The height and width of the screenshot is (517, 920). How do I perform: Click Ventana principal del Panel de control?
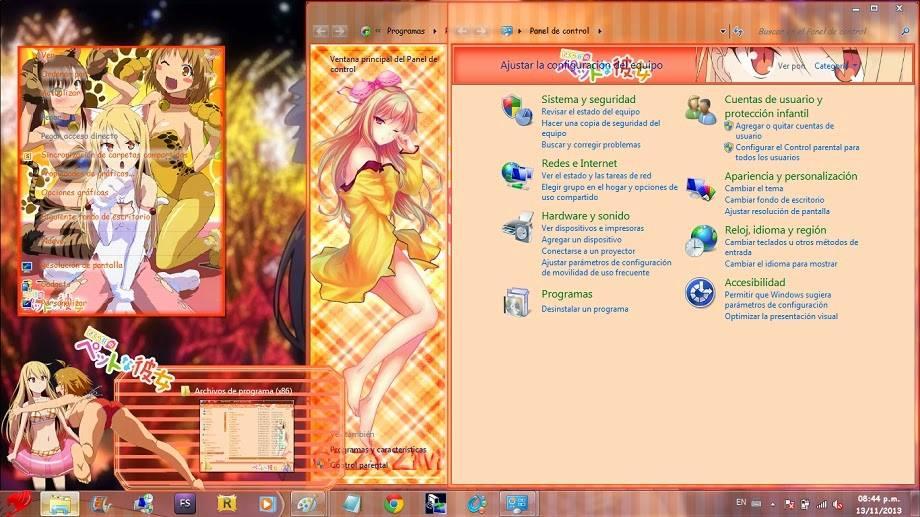384,64
